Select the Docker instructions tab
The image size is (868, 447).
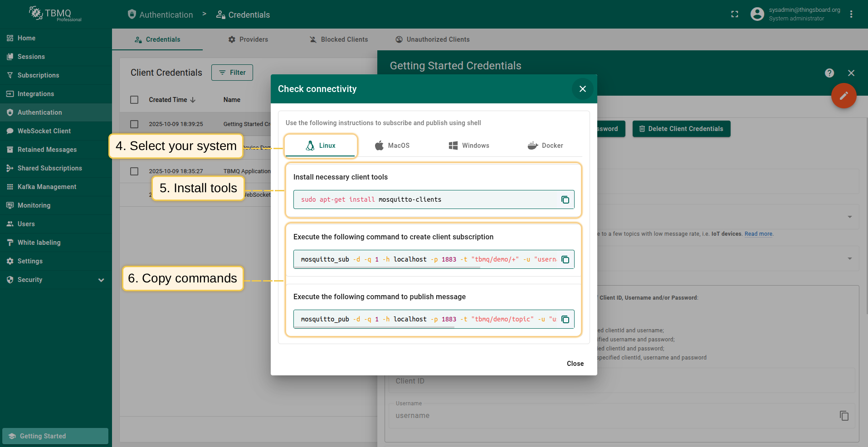click(545, 146)
